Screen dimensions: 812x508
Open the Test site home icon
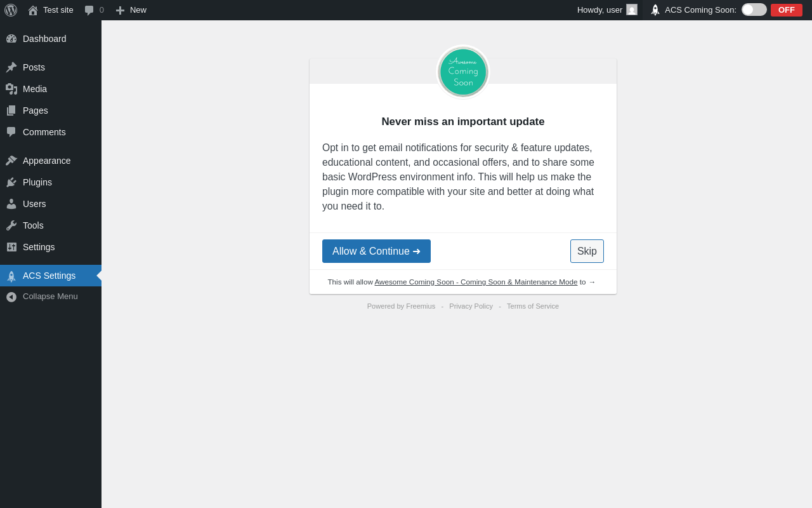point(33,10)
